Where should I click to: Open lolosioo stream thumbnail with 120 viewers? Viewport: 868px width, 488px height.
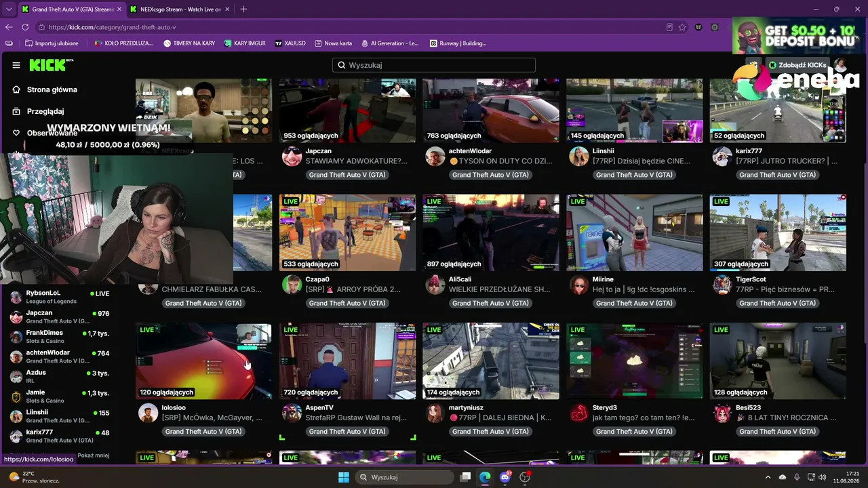coord(203,361)
